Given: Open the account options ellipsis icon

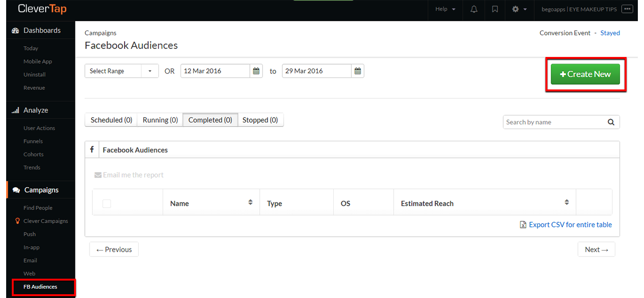Looking at the screenshot, I should point(627,9).
